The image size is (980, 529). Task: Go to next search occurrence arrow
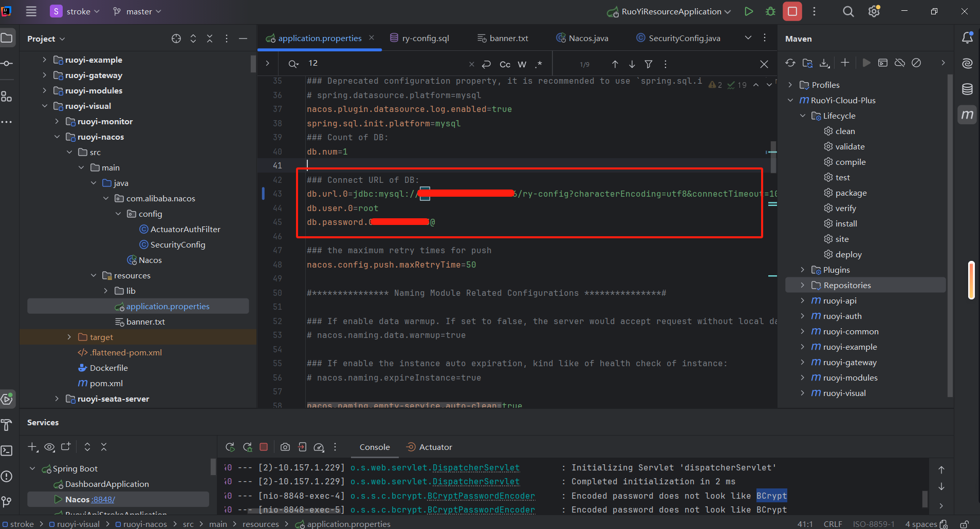632,64
